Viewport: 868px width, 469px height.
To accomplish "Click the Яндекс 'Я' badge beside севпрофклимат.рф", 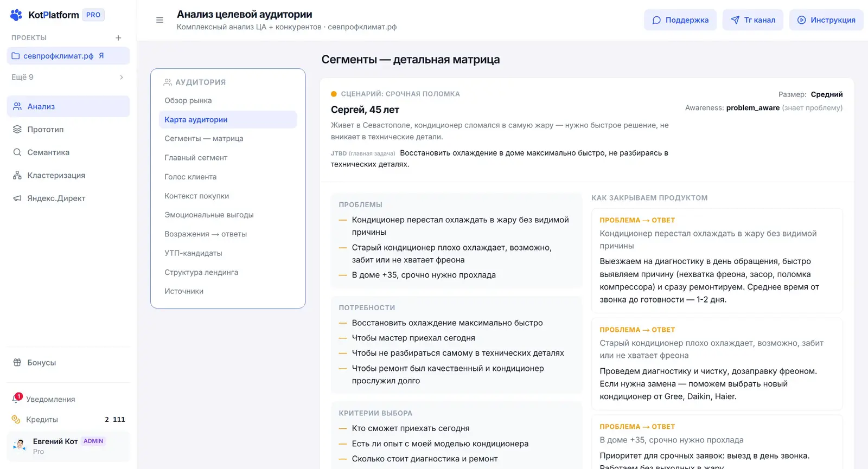I will click(x=101, y=56).
